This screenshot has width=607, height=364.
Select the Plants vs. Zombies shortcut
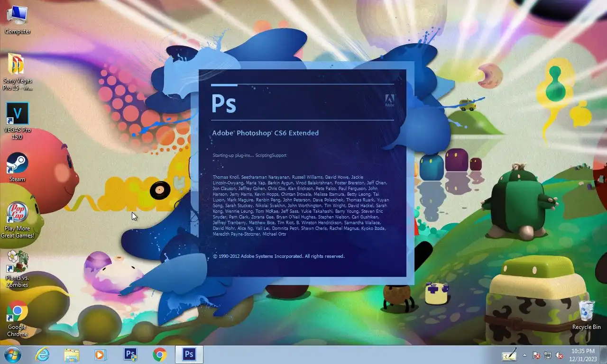pyautogui.click(x=18, y=269)
